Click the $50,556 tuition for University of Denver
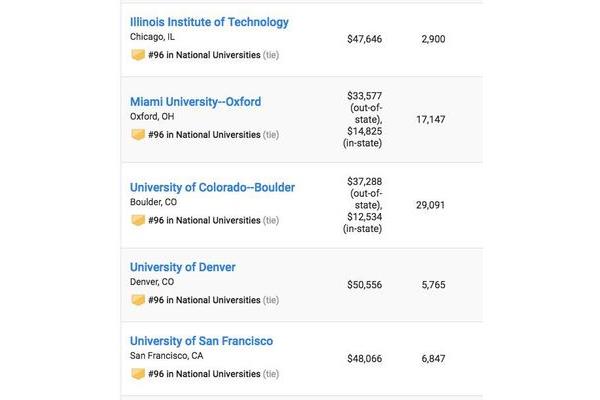Image resolution: width=600 pixels, height=400 pixels. click(x=364, y=285)
